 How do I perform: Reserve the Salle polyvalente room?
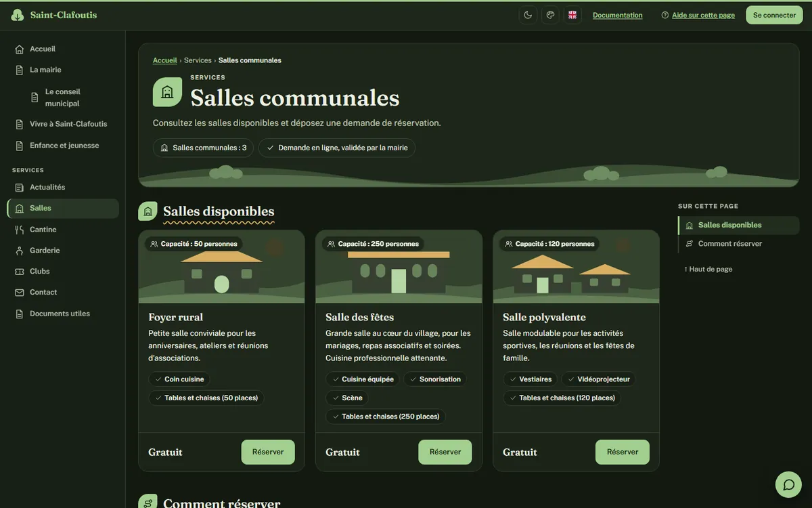point(623,452)
